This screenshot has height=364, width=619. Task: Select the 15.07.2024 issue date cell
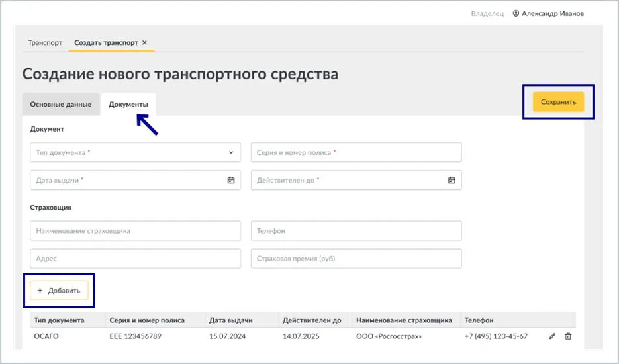pos(227,336)
